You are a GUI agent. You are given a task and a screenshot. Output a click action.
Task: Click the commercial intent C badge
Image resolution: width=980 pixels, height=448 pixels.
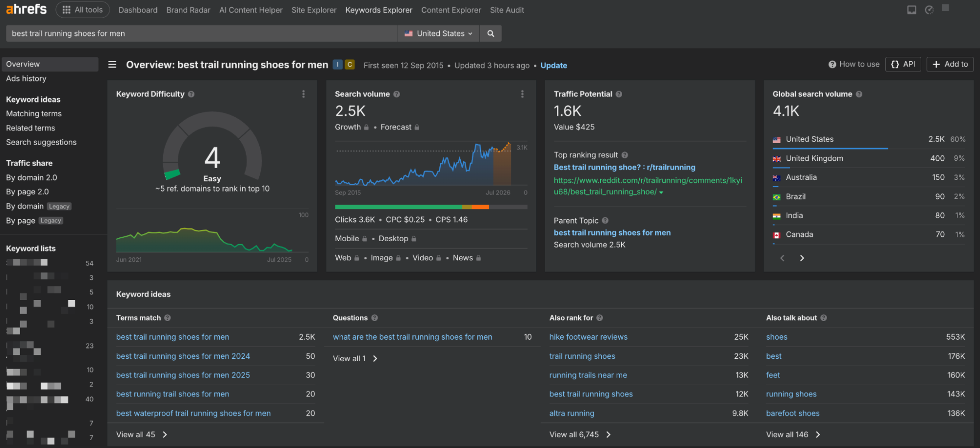click(x=350, y=65)
